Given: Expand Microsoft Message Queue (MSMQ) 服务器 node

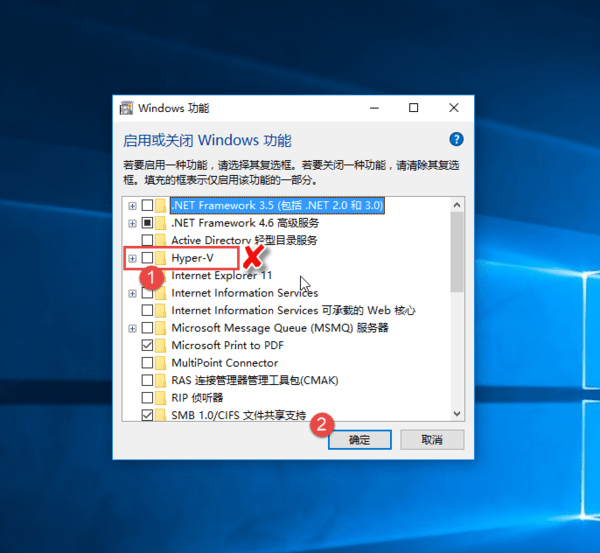Looking at the screenshot, I should tap(132, 328).
